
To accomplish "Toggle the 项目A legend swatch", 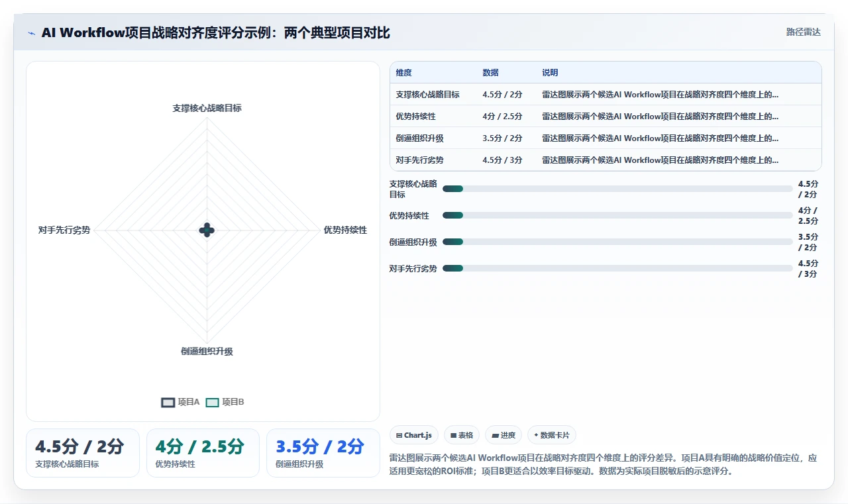I will click(168, 402).
